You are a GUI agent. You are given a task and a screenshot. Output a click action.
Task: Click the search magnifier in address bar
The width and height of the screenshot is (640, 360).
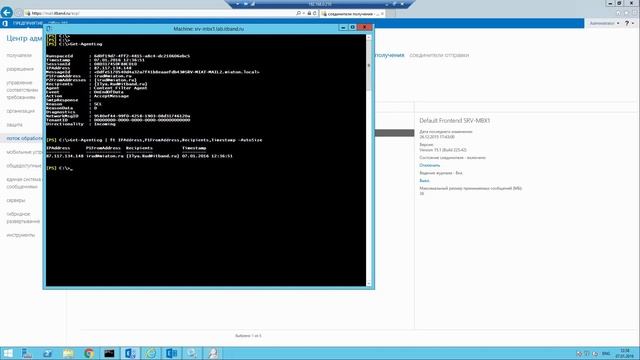coord(298,13)
